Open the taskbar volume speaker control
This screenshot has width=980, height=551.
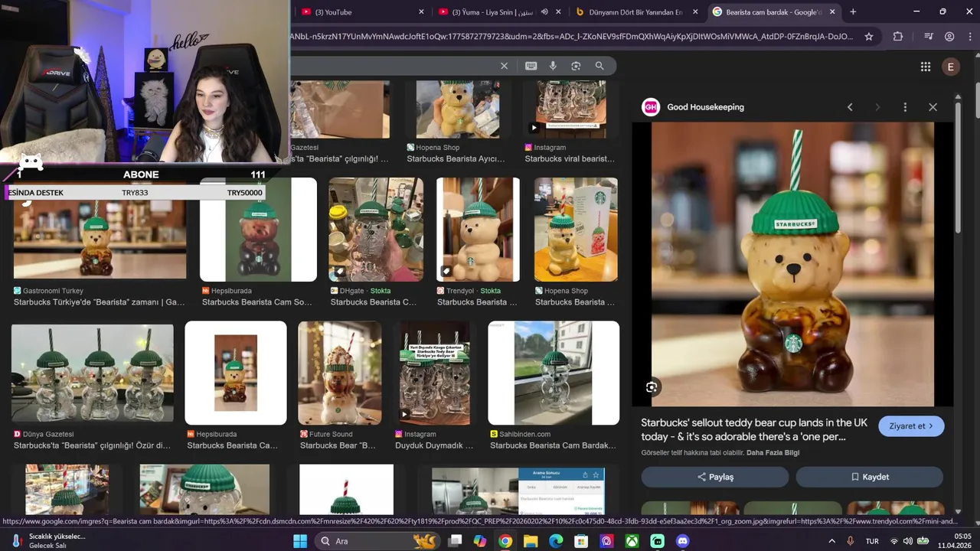[x=908, y=541]
